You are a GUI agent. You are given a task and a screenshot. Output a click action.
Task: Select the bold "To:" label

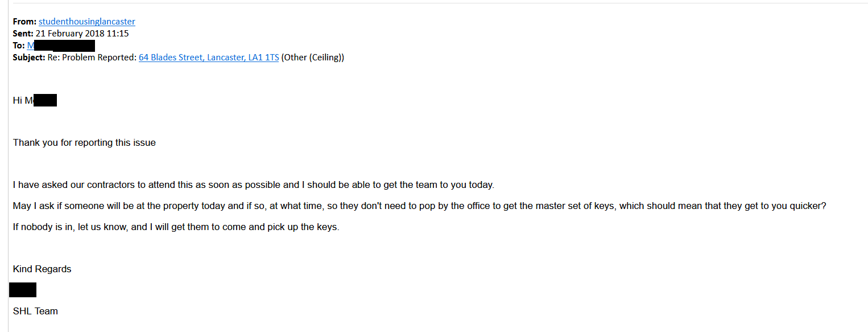pyautogui.click(x=19, y=46)
